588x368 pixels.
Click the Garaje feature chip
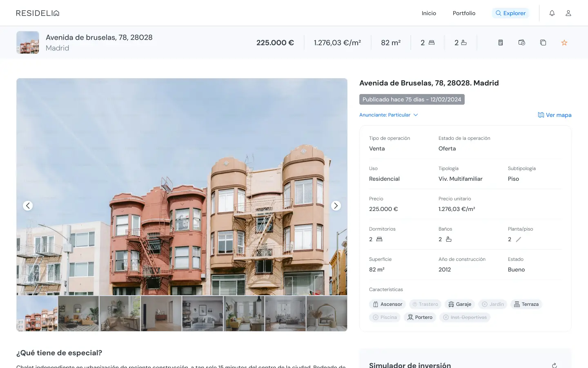[460, 304]
